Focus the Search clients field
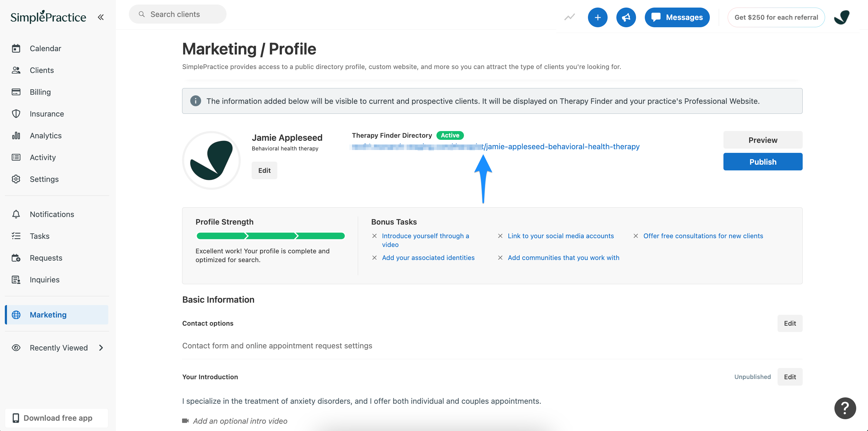Image resolution: width=868 pixels, height=431 pixels. [x=178, y=14]
